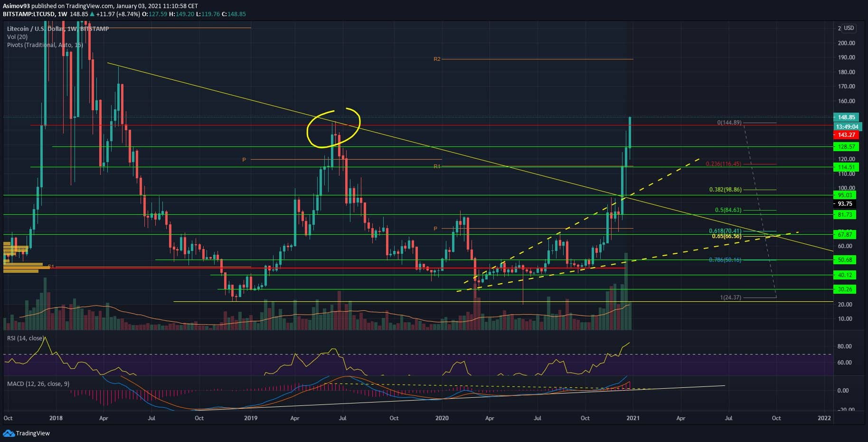This screenshot has height=442, width=868.
Task: Click the MACD (12, 26, close, 9) legend
Action: (x=38, y=384)
